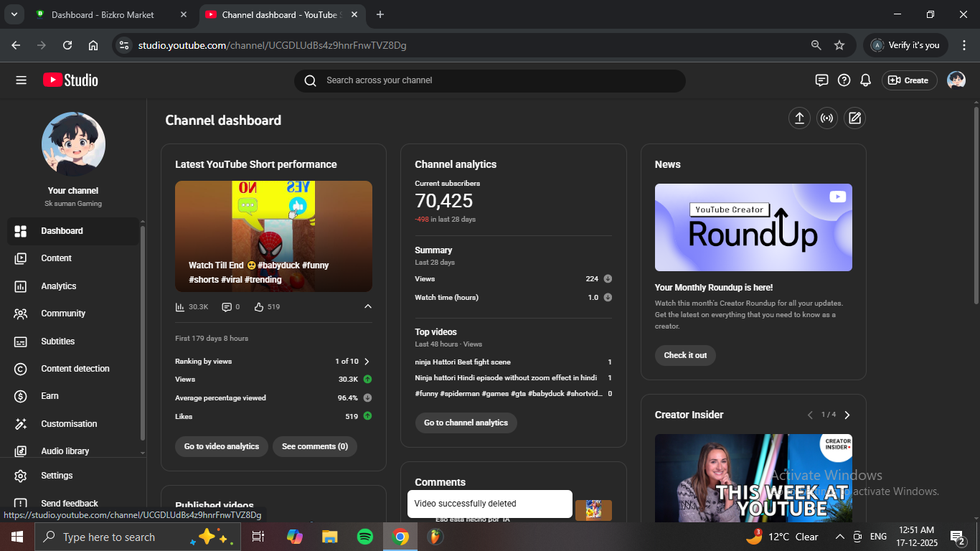Click Go to channel analytics button
Viewport: 980px width, 551px height.
click(466, 423)
